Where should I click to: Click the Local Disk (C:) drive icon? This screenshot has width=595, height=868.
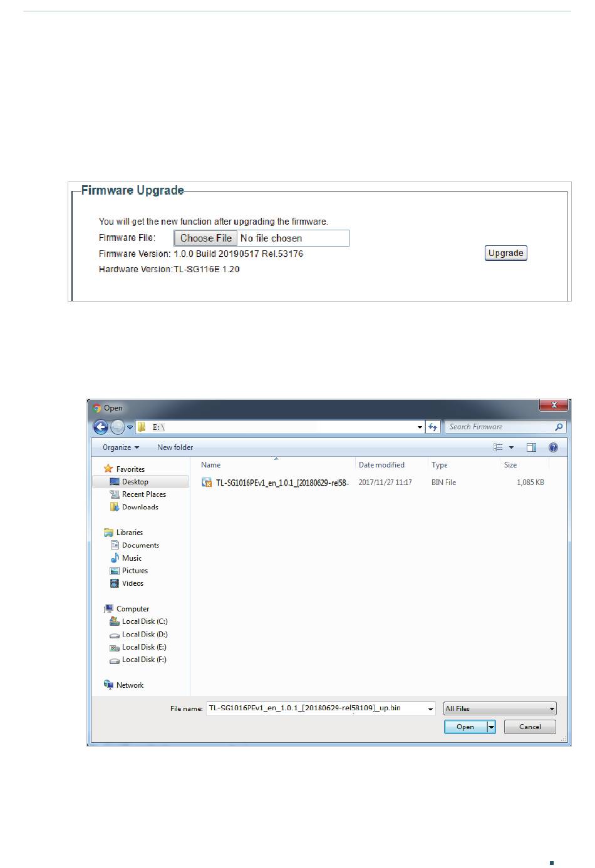click(115, 621)
